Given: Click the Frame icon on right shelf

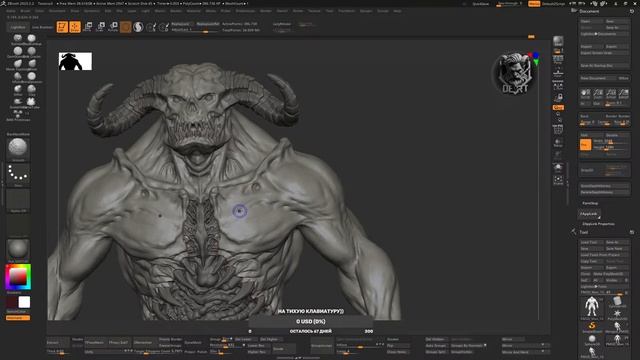Looking at the screenshot, I should [558, 180].
